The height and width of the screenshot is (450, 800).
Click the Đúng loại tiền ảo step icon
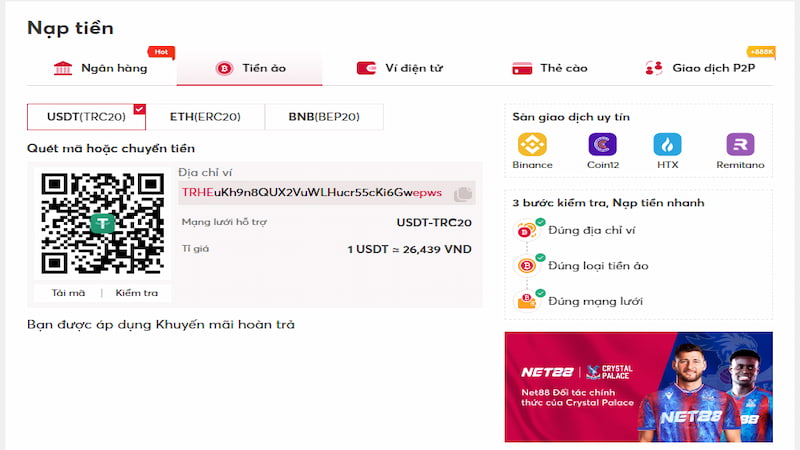pos(528,265)
